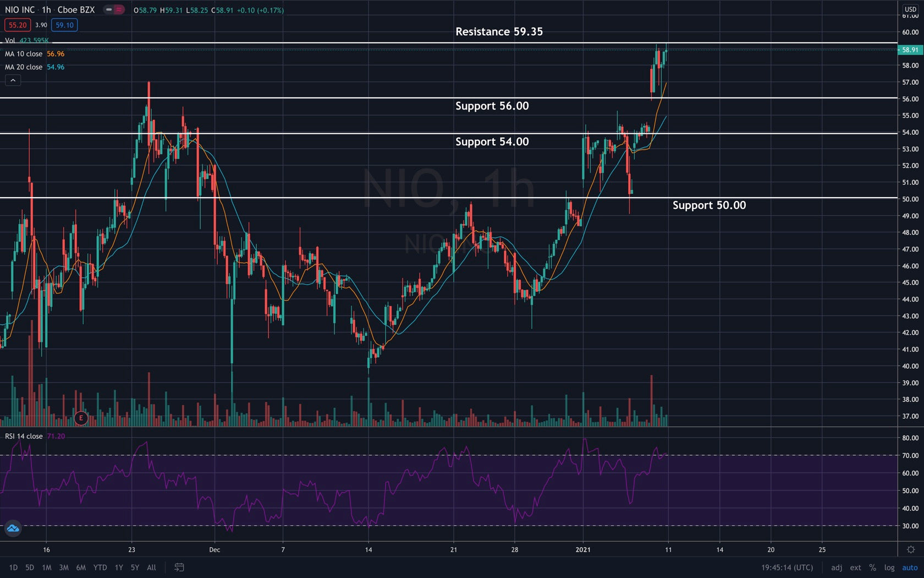Toggle ext extended hours
This screenshot has width=924, height=578.
click(x=855, y=568)
